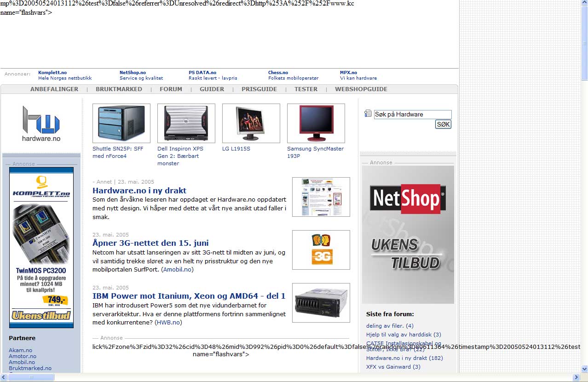Go to BRUKTMARKED section
Viewport: 588px width, 382px height.
tap(119, 89)
